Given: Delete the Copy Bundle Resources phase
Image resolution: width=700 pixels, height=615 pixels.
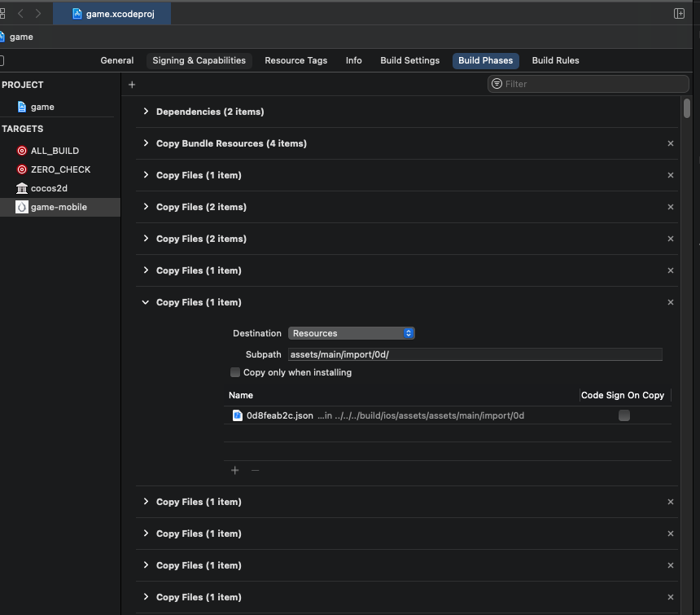Looking at the screenshot, I should 671,143.
